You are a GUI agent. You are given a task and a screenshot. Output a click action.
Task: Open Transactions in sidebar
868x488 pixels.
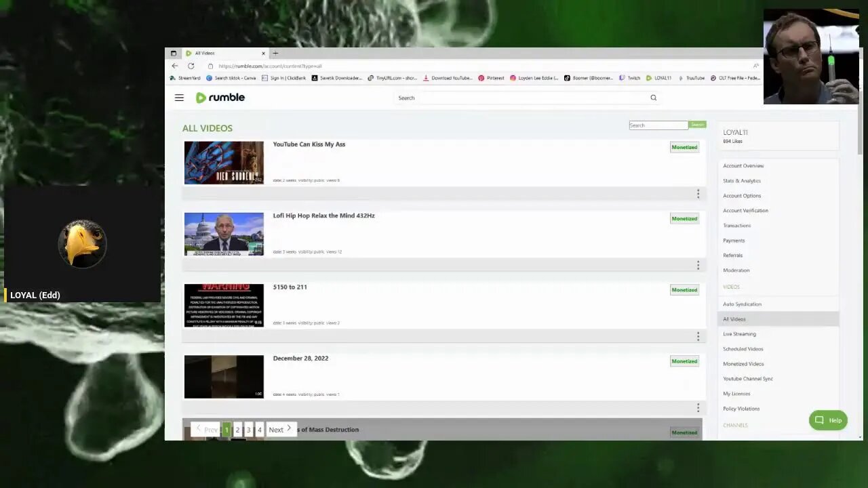click(x=737, y=225)
